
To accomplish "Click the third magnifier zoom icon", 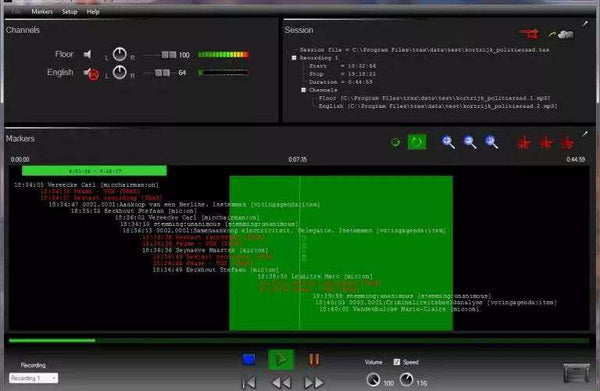I will click(492, 142).
